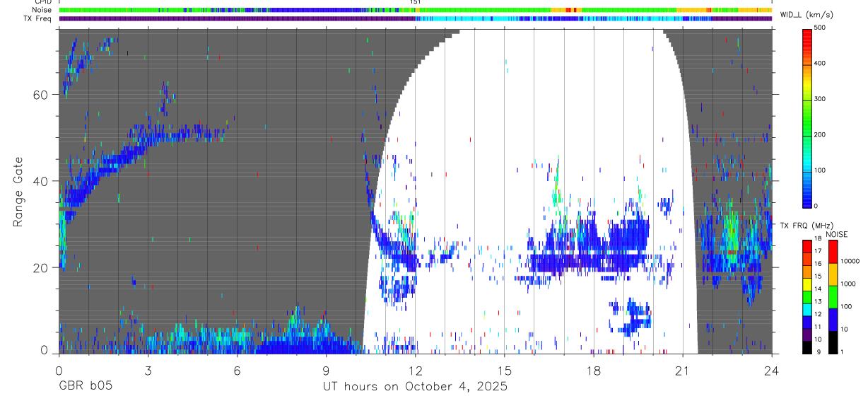Click the 'Noise' strip row label
Viewport: 868px width, 401px height.
pos(42,10)
